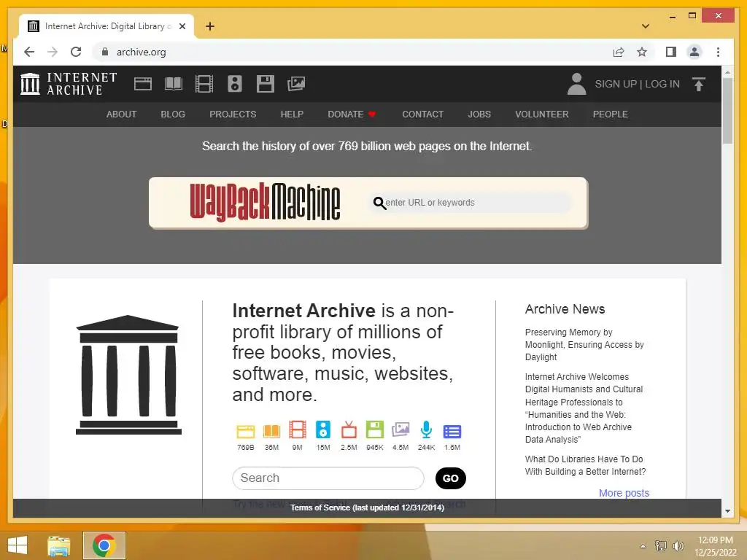Click the green Software icon labeled 945K
Screen dimensions: 747x560
point(375,429)
